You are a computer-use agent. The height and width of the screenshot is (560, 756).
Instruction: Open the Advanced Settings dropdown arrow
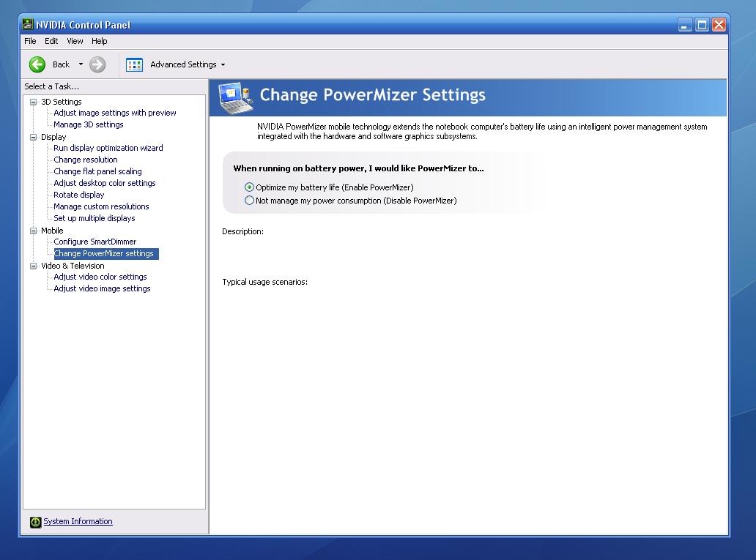[x=223, y=64]
